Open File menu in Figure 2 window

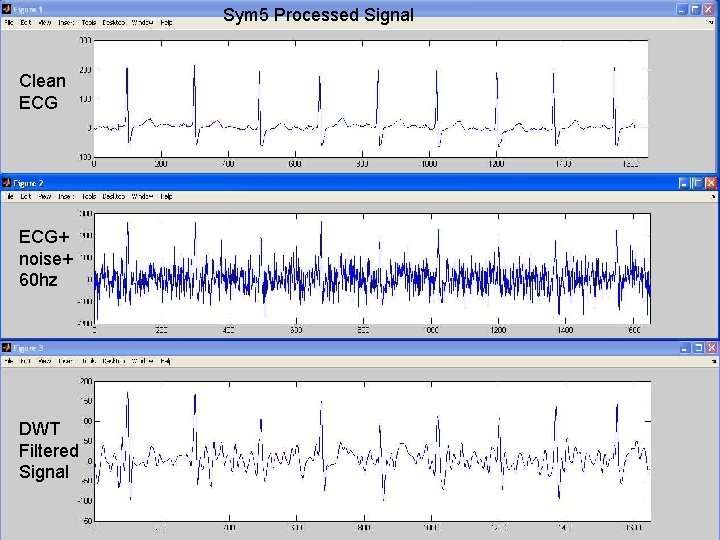(9, 197)
